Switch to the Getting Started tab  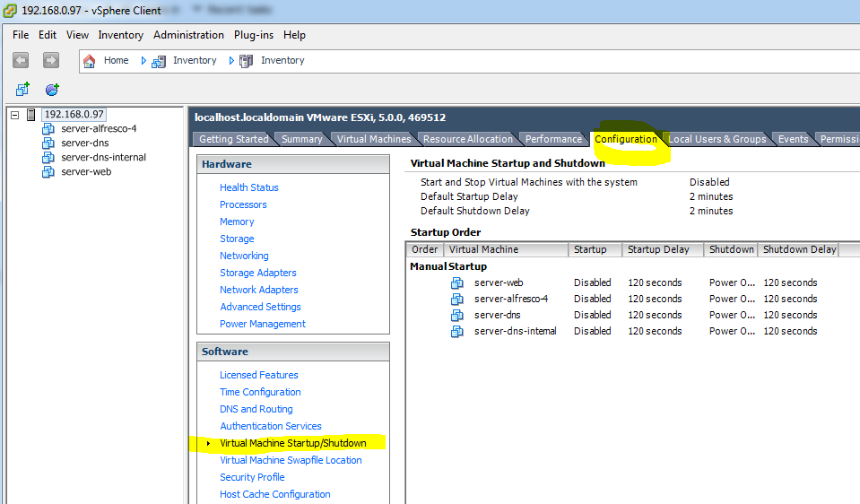click(234, 139)
